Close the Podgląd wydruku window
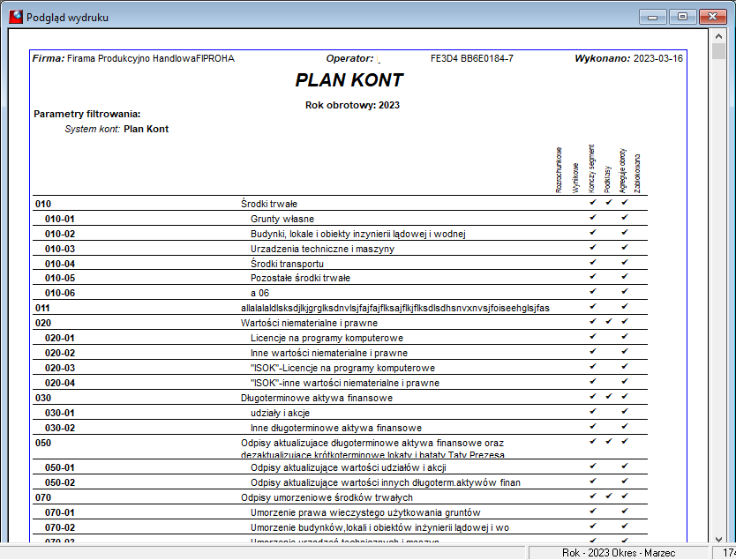 [x=712, y=17]
